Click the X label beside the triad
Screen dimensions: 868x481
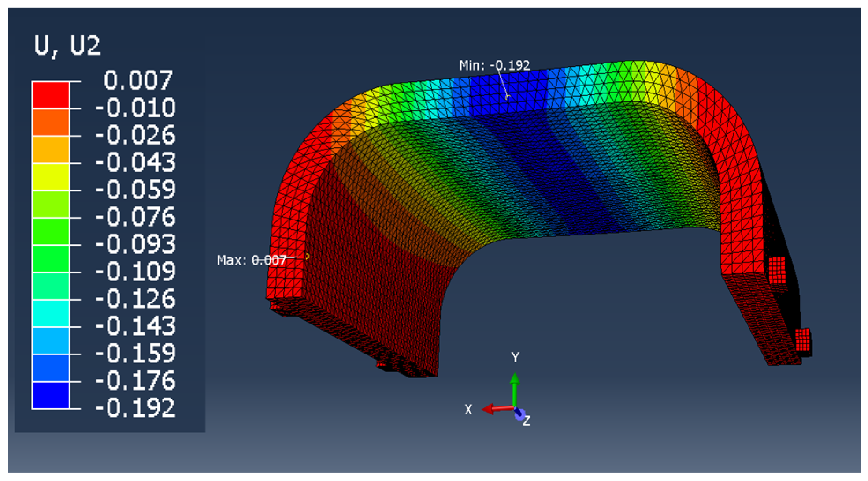coord(468,410)
